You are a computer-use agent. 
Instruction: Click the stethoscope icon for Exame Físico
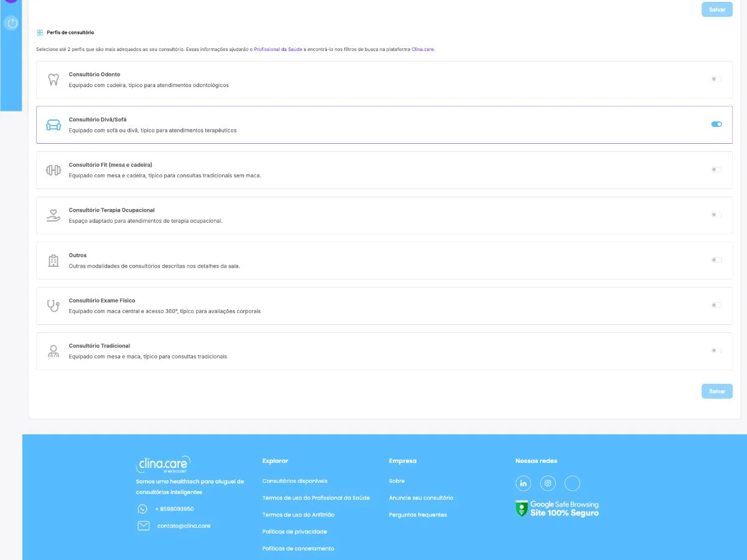click(x=54, y=306)
